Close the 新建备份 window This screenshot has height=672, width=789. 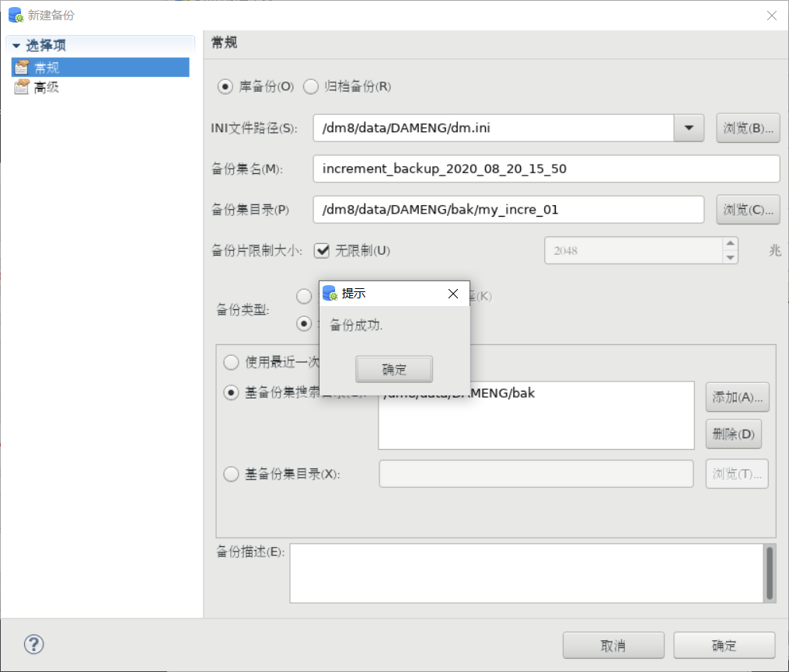[771, 16]
